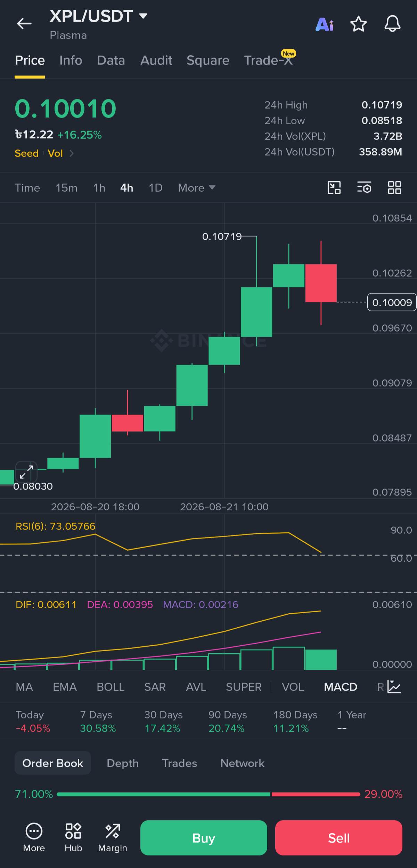This screenshot has height=868, width=417.
Task: Open indicator chart settings icon
Action: 394,687
